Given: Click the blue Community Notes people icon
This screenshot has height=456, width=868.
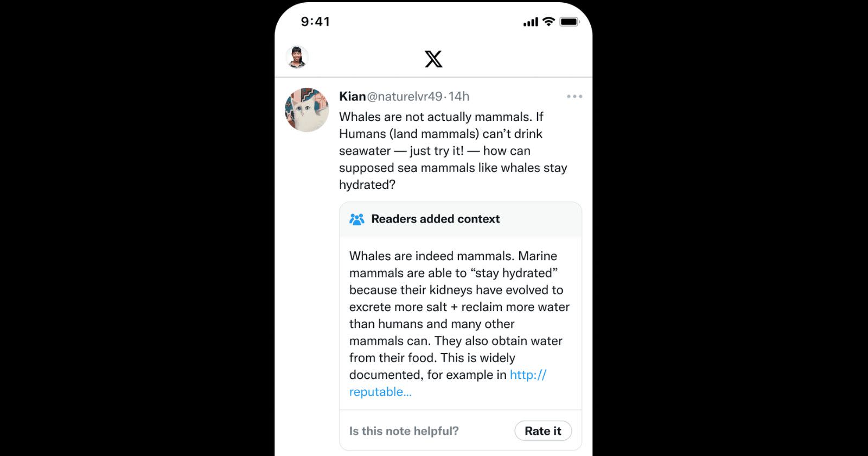Looking at the screenshot, I should (356, 219).
